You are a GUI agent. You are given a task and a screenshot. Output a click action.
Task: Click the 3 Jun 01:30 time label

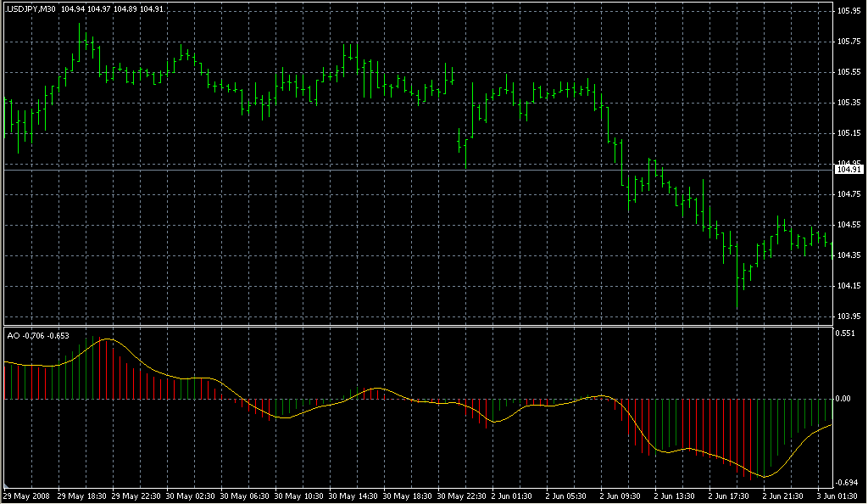coord(839,496)
